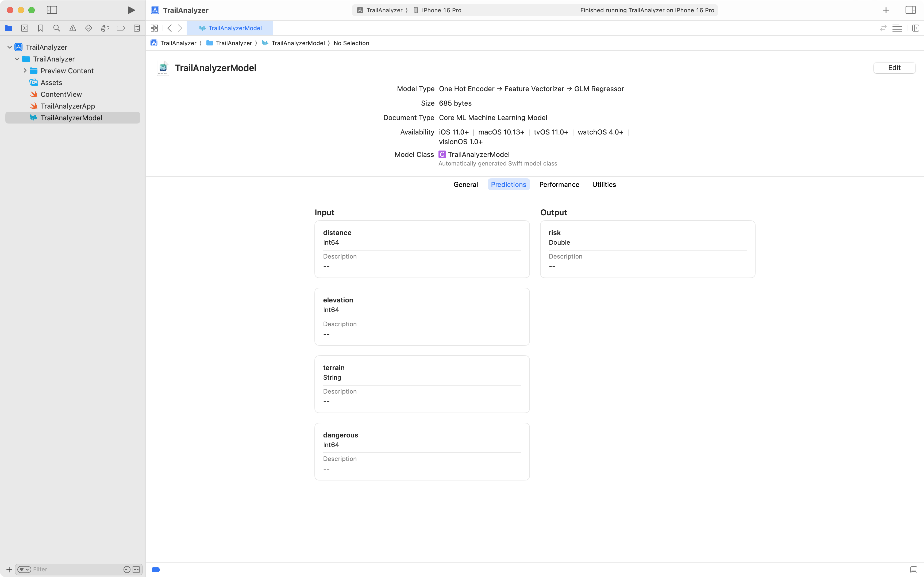This screenshot has width=924, height=577.
Task: Toggle the right inspector panel visibility
Action: (x=911, y=10)
